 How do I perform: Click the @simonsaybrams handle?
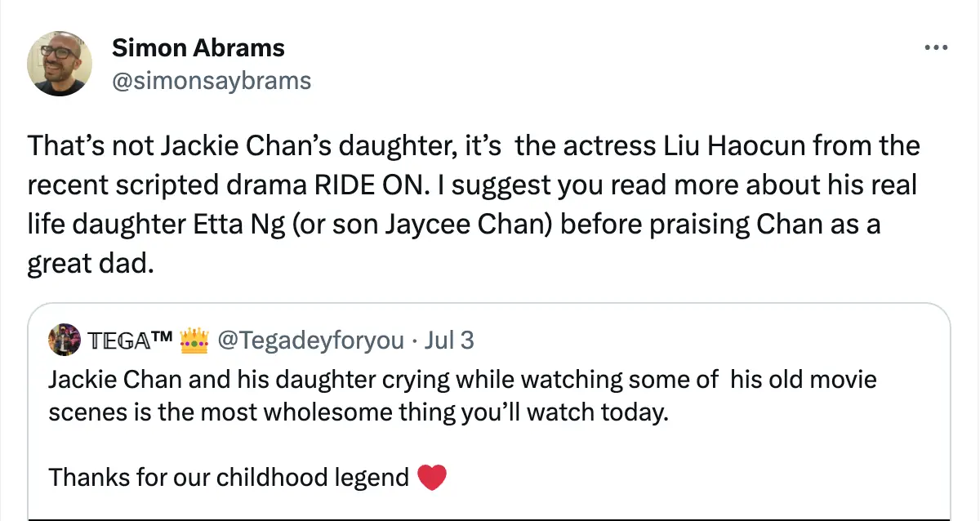click(x=212, y=80)
